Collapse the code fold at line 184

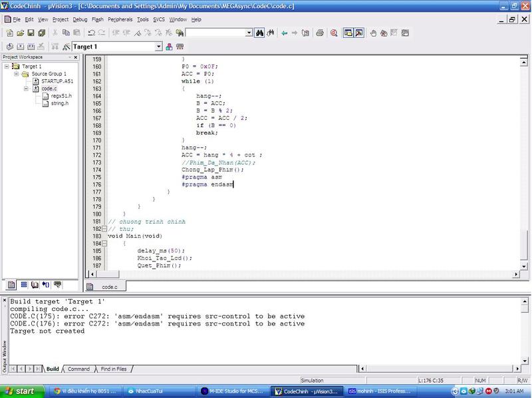coord(103,244)
